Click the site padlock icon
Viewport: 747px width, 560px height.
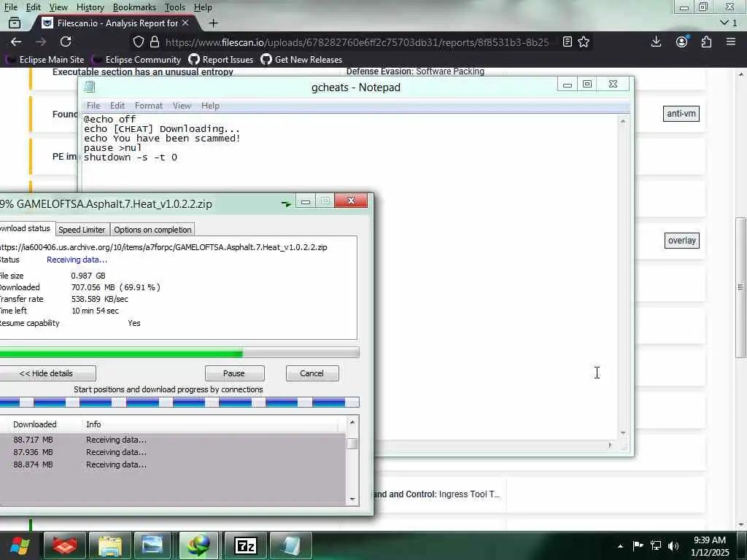tap(155, 42)
